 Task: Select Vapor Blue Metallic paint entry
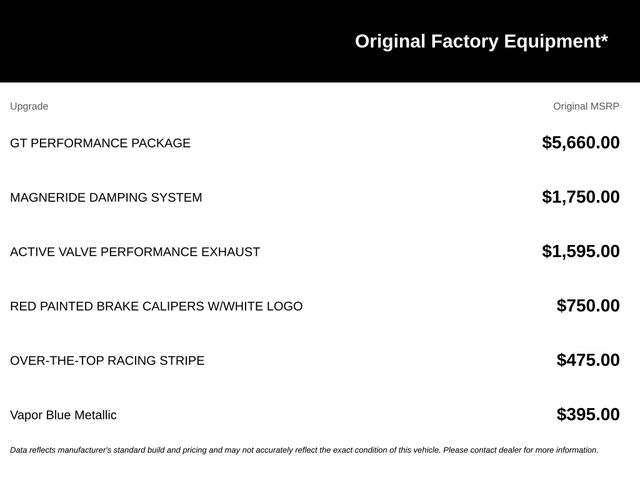point(63,415)
